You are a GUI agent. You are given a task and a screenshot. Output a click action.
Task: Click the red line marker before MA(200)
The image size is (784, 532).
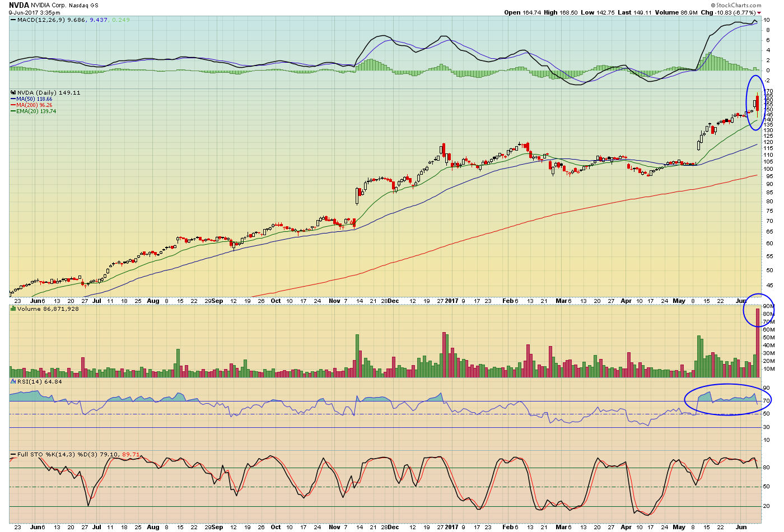(13, 105)
